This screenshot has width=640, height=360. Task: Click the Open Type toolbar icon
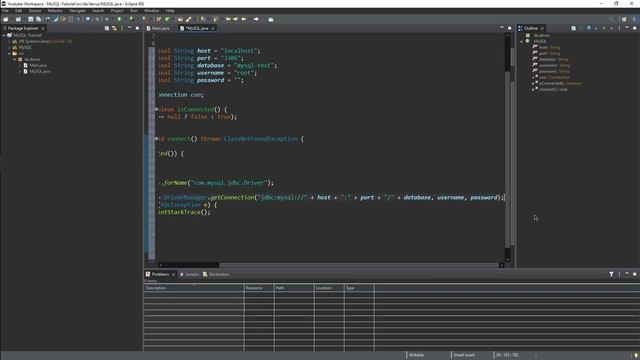click(180, 19)
